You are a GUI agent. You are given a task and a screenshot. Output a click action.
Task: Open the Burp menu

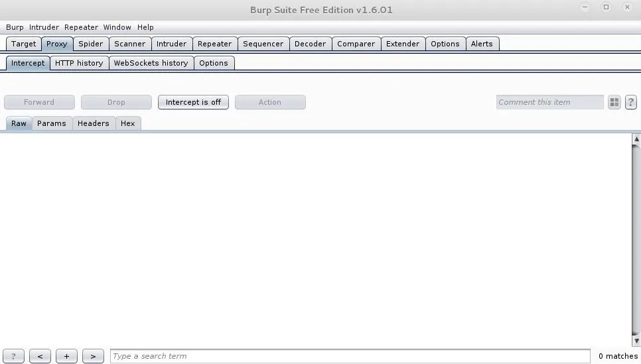coord(15,27)
